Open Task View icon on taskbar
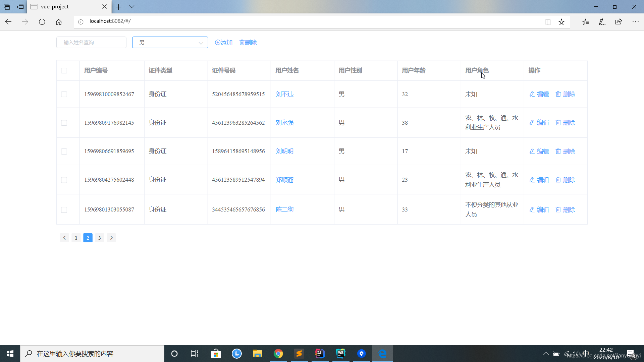The width and height of the screenshot is (644, 362). [x=195, y=354]
